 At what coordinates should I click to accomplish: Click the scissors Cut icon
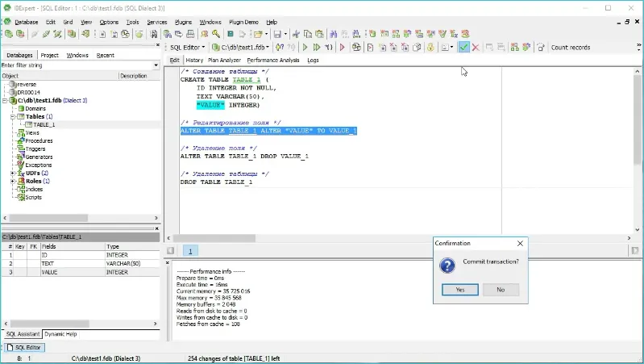(296, 34)
